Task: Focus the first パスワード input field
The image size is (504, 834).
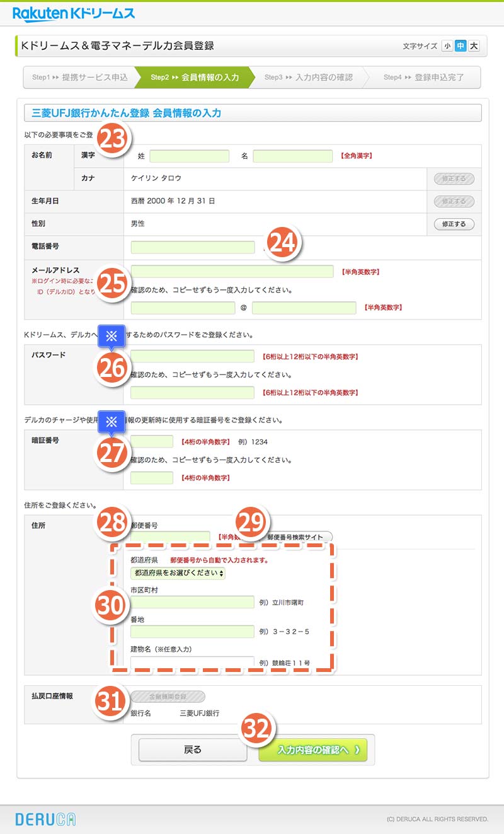Action: (192, 356)
